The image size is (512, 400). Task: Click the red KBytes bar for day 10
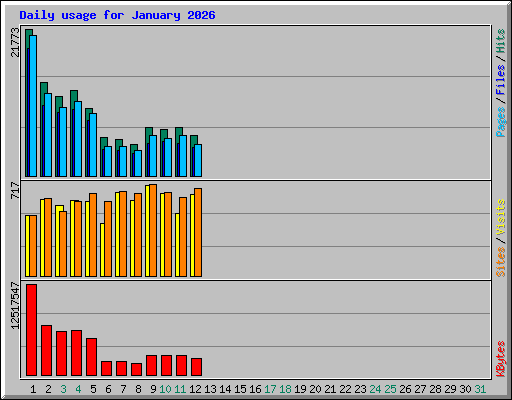click(x=166, y=365)
